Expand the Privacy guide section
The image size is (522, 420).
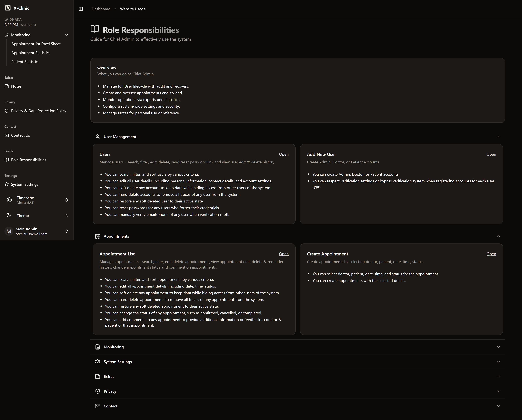point(498,391)
